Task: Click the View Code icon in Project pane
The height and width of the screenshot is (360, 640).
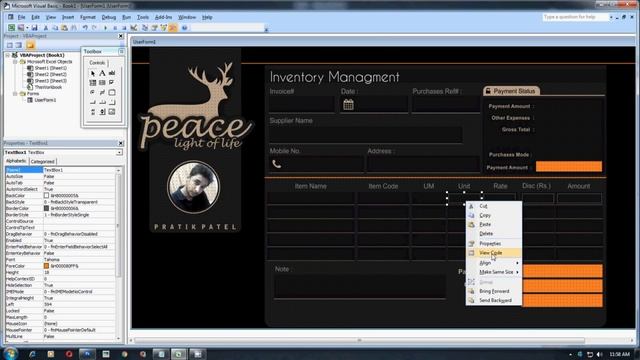Action: (10, 45)
